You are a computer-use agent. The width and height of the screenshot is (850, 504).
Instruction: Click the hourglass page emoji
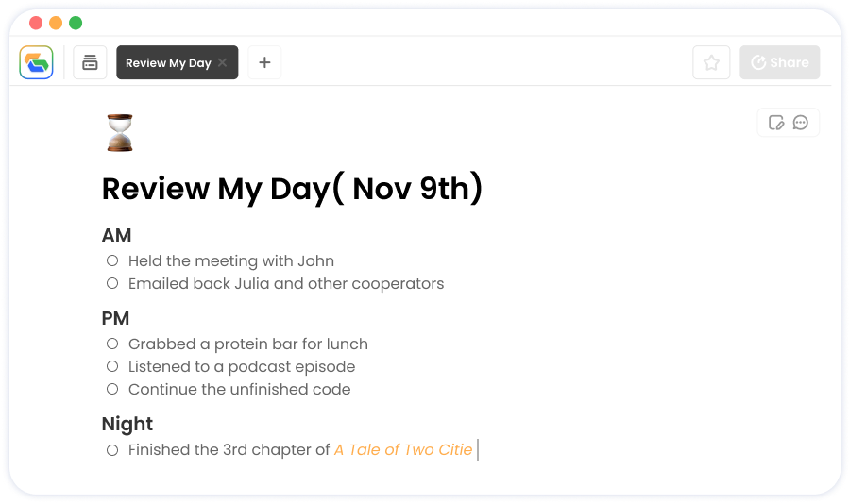[x=120, y=133]
